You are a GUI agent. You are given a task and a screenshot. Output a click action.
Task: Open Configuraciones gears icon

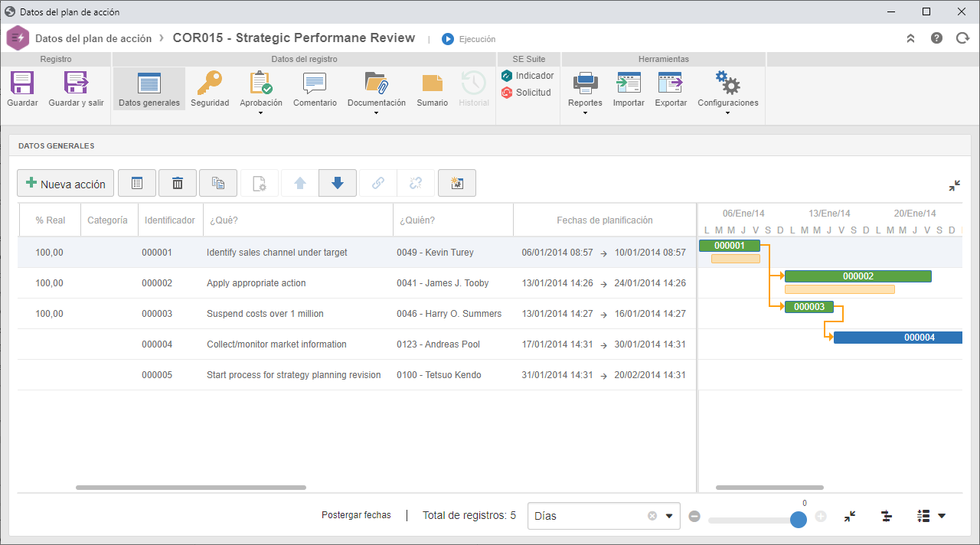point(727,83)
